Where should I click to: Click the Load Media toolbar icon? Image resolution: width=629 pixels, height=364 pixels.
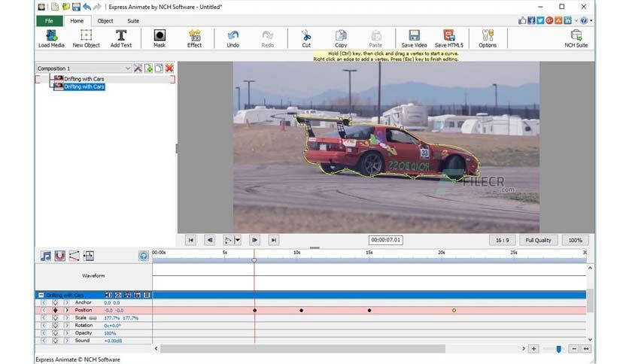51,38
